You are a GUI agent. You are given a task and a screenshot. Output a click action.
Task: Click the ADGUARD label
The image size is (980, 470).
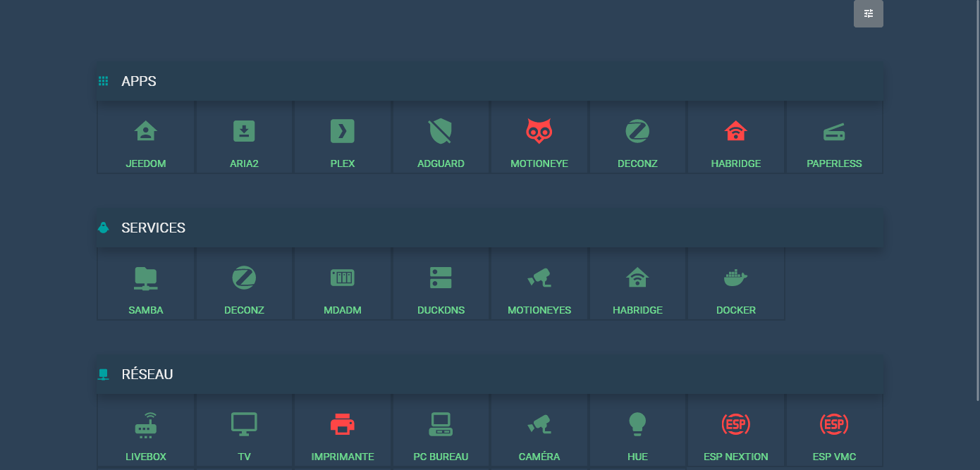441,163
